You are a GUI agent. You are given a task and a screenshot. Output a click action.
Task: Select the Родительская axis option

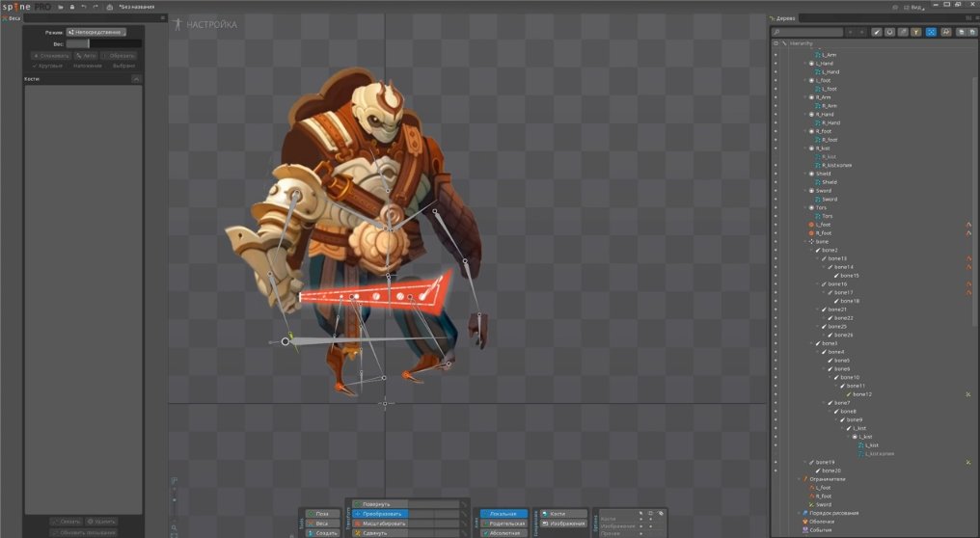tap(504, 524)
